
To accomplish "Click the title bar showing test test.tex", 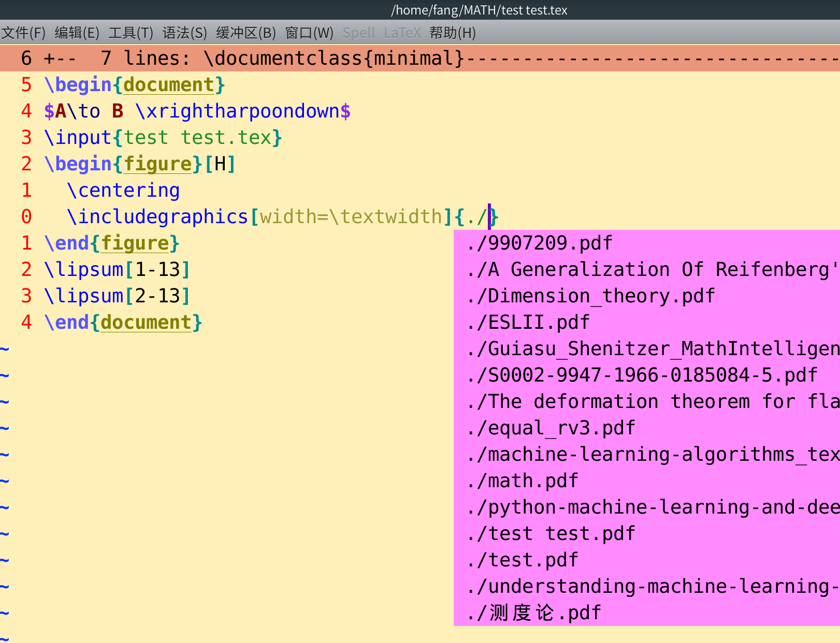I will (479, 10).
